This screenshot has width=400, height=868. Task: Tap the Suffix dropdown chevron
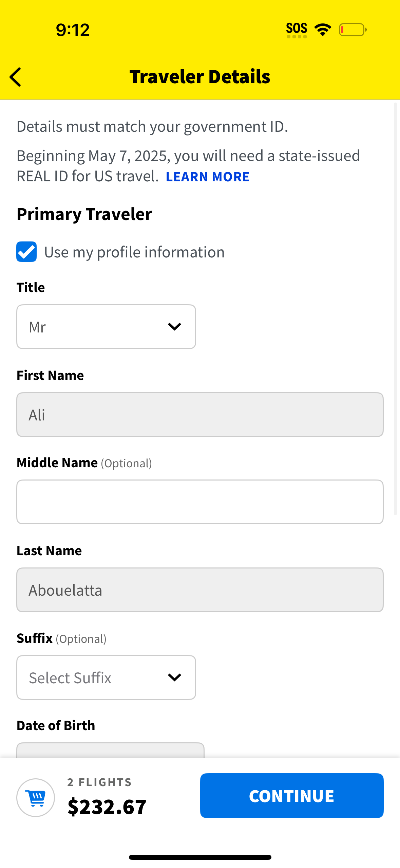point(174,677)
